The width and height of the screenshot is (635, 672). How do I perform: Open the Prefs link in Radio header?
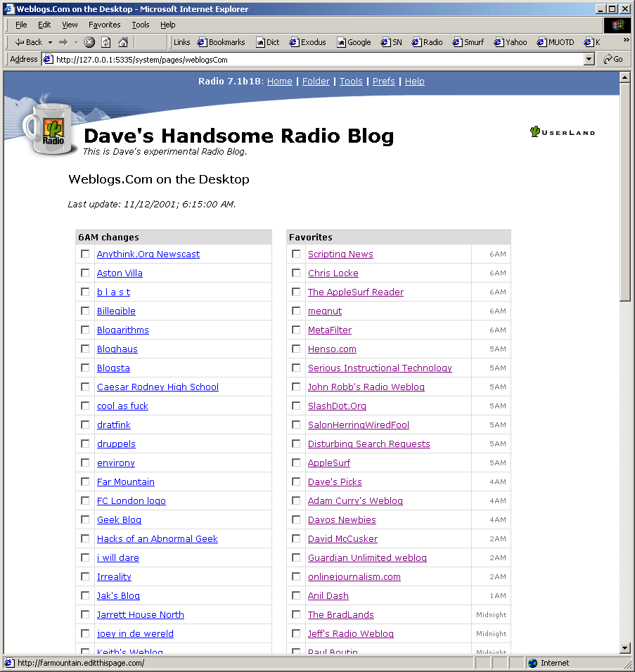tap(383, 82)
